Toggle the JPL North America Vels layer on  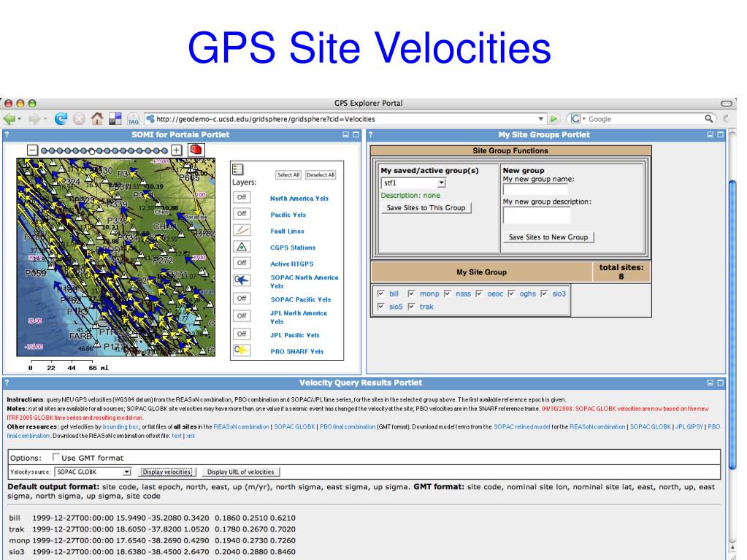pos(242,316)
